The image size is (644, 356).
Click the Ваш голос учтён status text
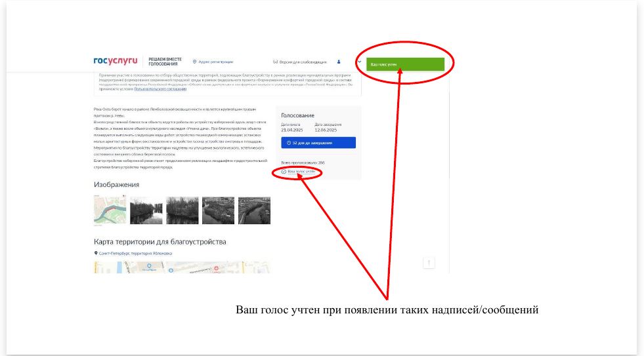pyautogui.click(x=301, y=171)
